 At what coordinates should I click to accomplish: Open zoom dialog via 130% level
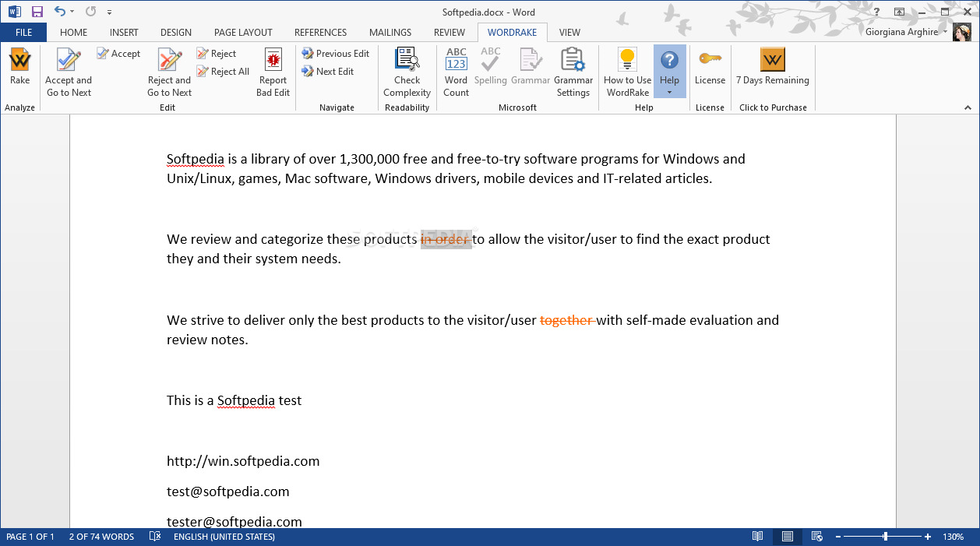pyautogui.click(x=954, y=537)
